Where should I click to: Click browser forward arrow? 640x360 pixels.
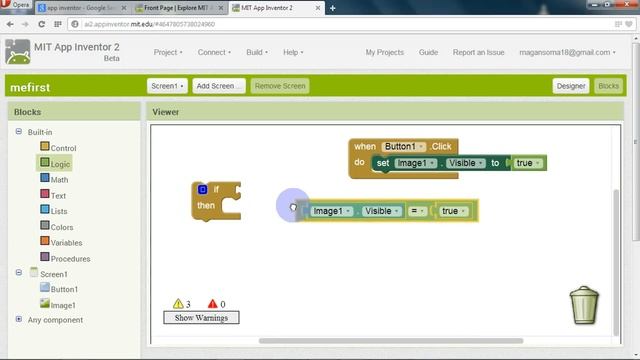tap(25, 24)
